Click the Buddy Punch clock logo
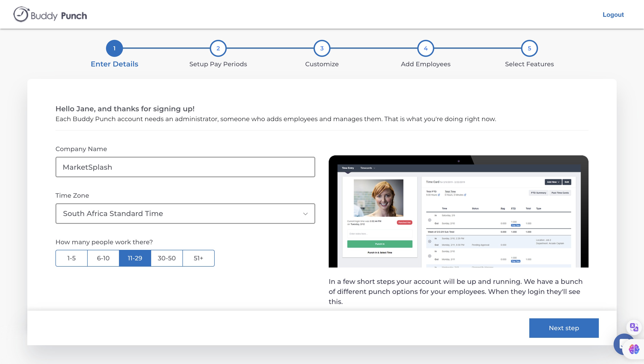Viewport: 644px width, 364px height. pyautogui.click(x=21, y=15)
